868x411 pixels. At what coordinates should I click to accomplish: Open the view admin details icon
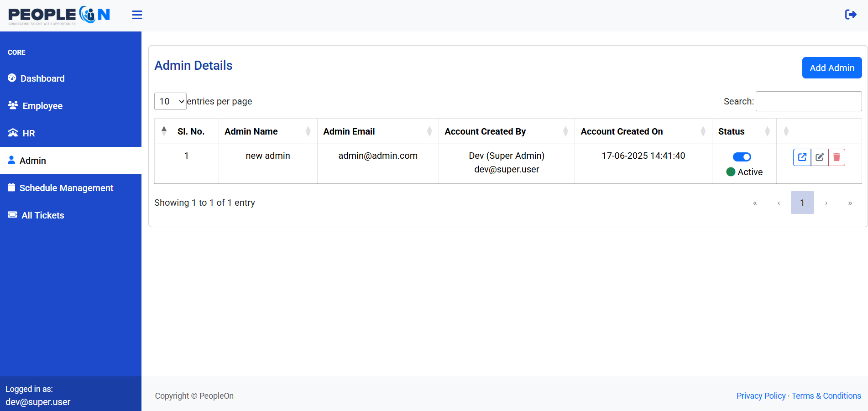pos(802,157)
